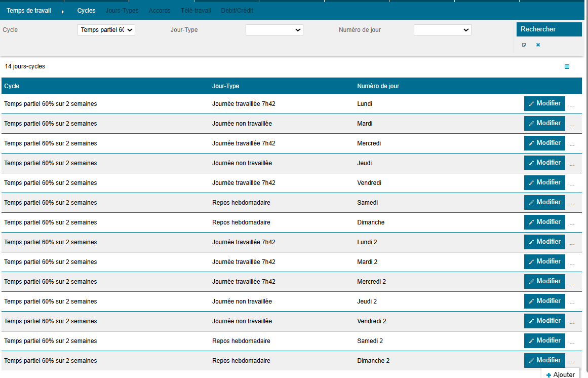Screen dimensions: 588x378
Task: Open the Numéro de jour dropdown filter
Action: tap(442, 30)
